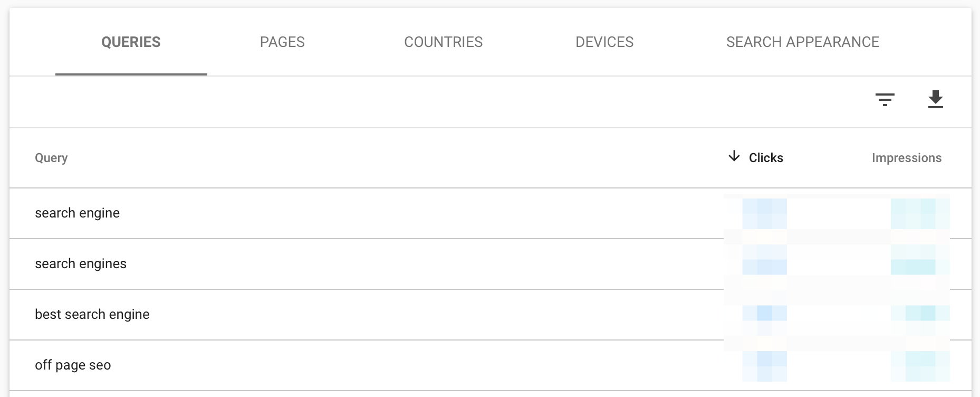Click the clicks value for "search engine"

(x=764, y=213)
